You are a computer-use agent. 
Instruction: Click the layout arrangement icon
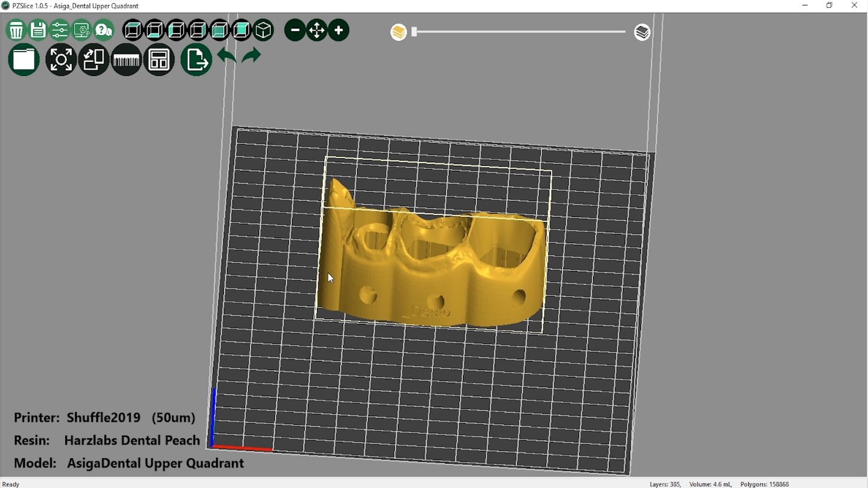159,60
